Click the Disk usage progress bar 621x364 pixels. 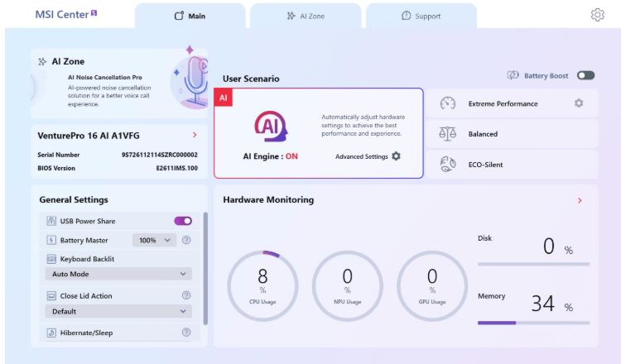pos(533,264)
